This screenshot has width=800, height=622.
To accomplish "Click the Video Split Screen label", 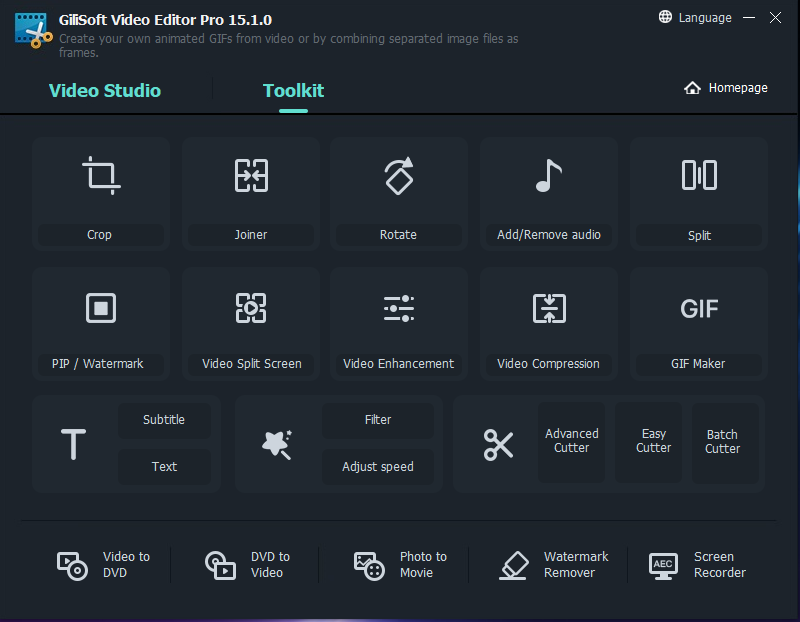I will (252, 364).
